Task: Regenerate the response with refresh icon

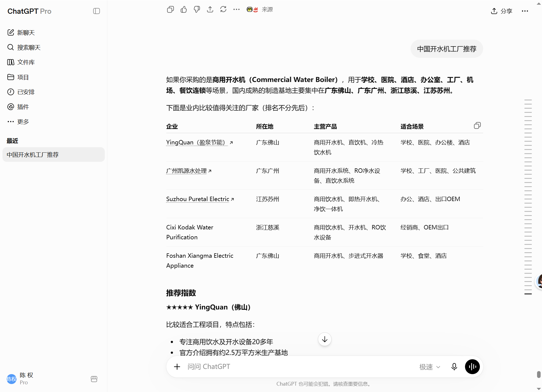Action: coord(223,10)
